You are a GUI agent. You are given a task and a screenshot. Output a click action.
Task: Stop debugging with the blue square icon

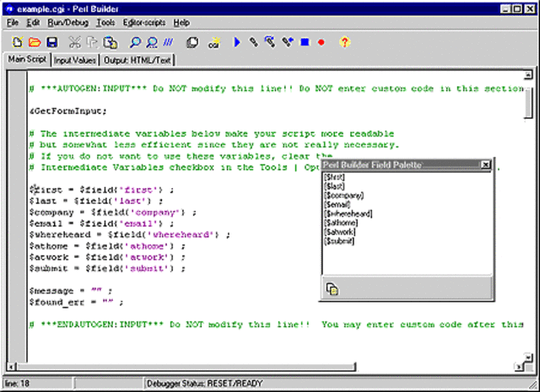305,42
